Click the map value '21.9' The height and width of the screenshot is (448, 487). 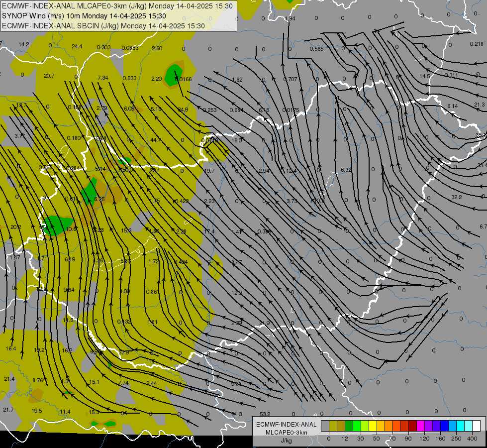tap(264, 323)
